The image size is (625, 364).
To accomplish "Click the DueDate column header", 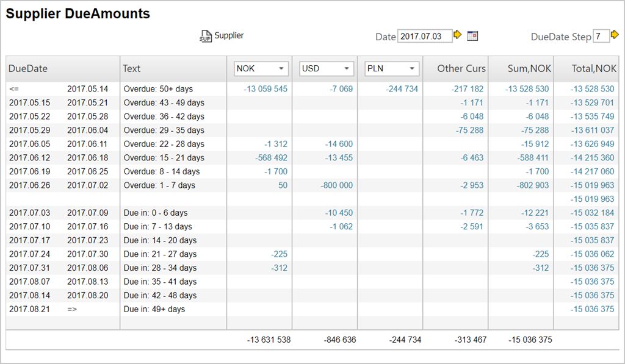I will pos(28,68).
